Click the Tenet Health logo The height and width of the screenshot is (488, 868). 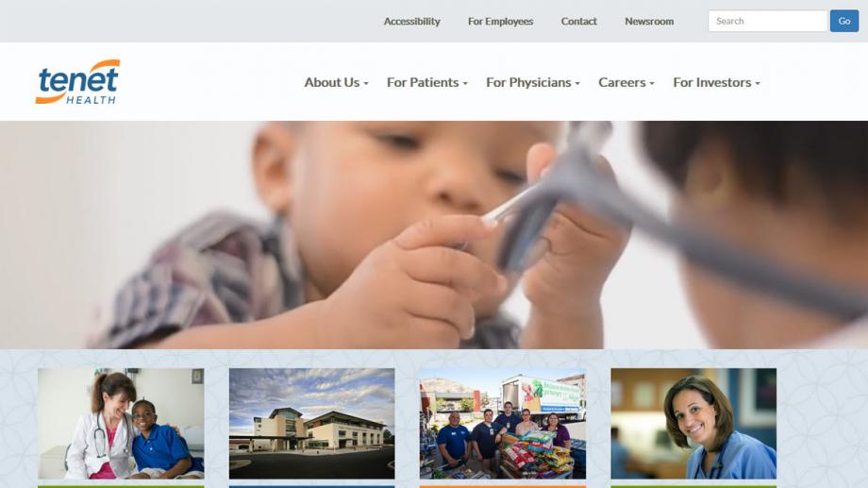(x=77, y=82)
